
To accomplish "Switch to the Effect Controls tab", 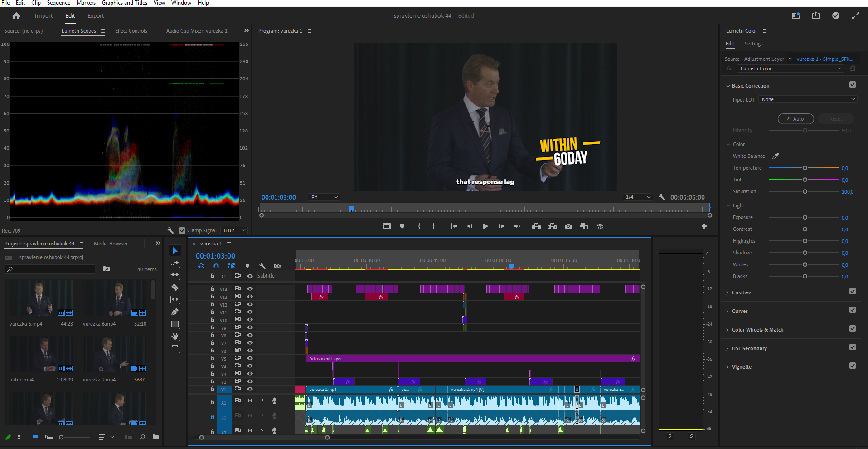I will pos(131,31).
